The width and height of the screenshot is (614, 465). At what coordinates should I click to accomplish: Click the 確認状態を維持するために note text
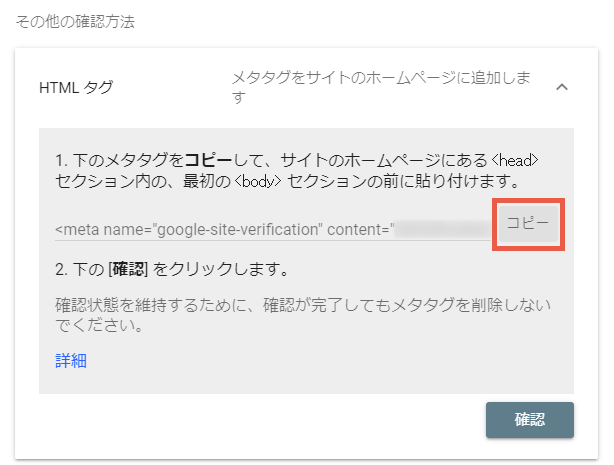pos(303,315)
